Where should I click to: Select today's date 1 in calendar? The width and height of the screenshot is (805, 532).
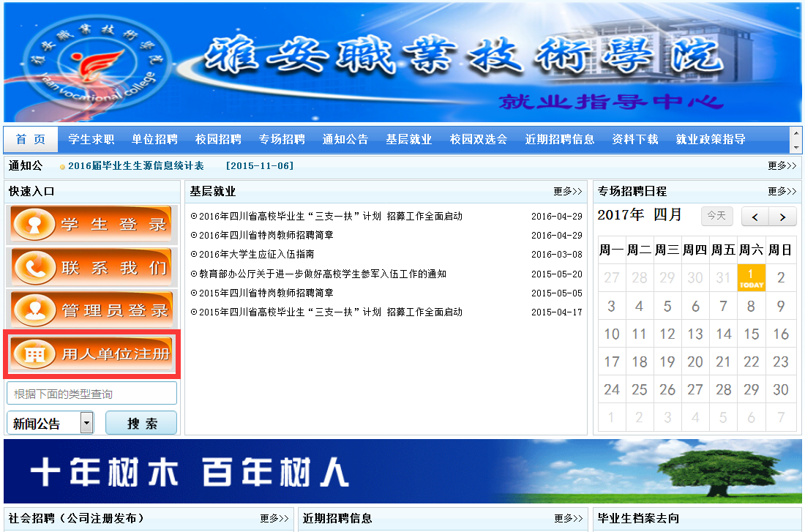[751, 278]
